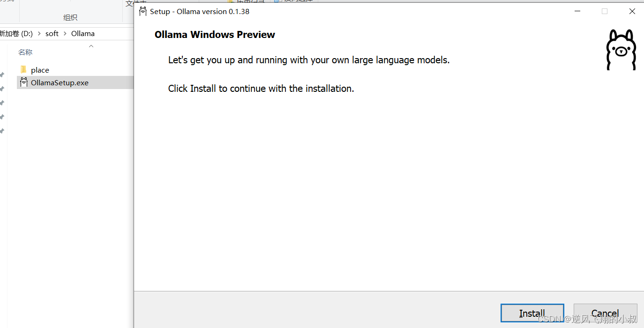Expand the chevron between soft and Ollama

(65, 34)
